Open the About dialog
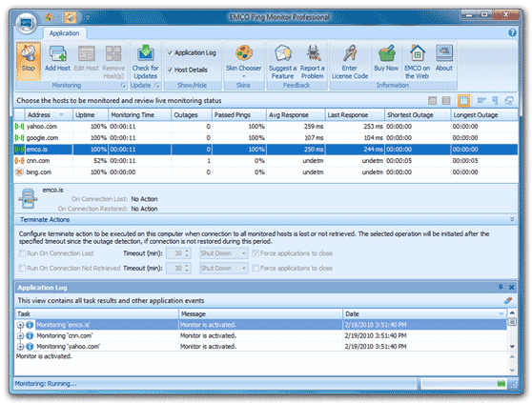 point(444,58)
